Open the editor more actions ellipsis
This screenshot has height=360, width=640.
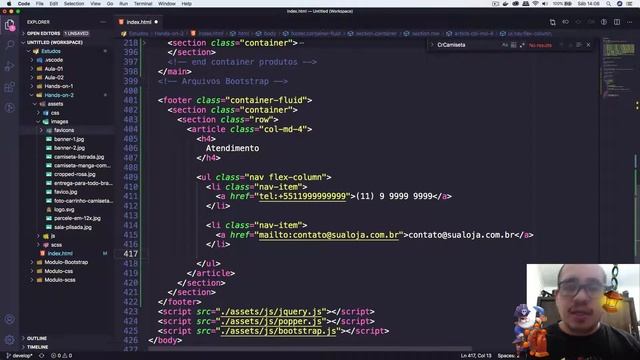coord(630,22)
